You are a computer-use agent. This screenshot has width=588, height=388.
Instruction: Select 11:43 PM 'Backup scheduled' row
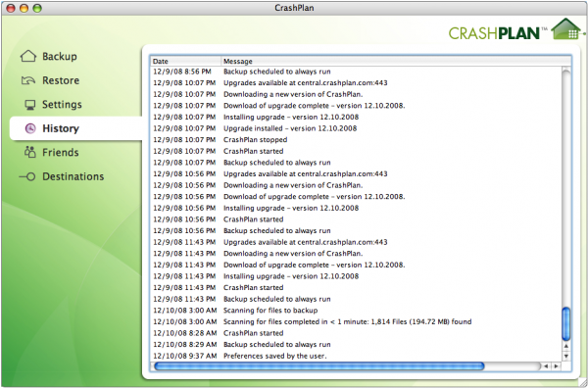(357, 299)
